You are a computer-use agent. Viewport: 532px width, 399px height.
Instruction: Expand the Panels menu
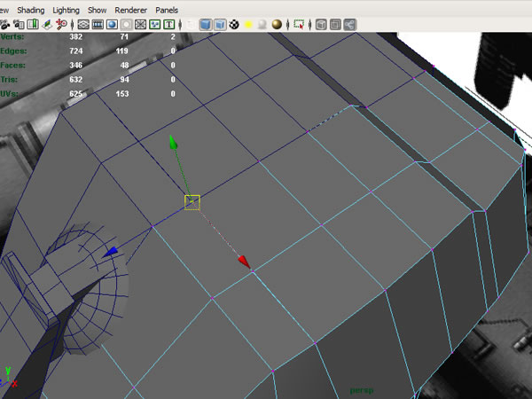tap(166, 9)
